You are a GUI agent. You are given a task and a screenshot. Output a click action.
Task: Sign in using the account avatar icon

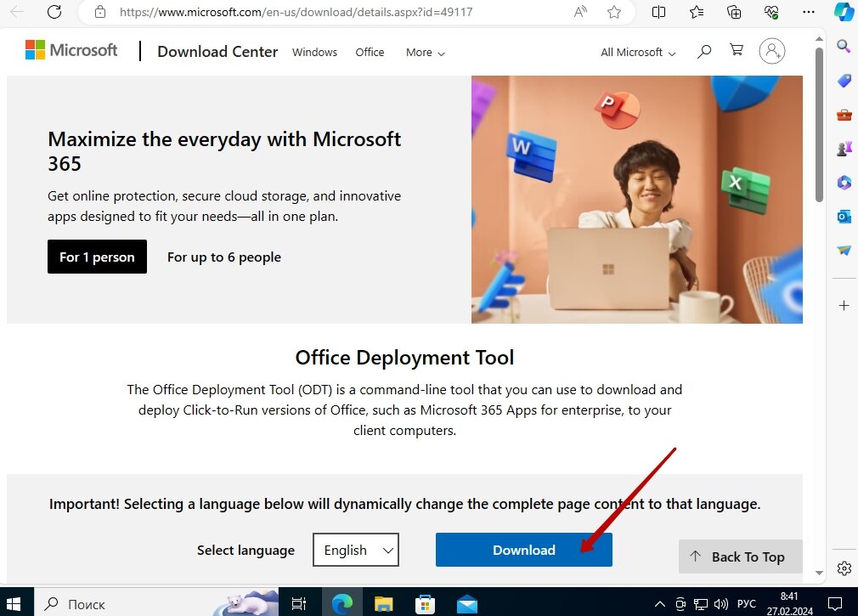tap(771, 51)
